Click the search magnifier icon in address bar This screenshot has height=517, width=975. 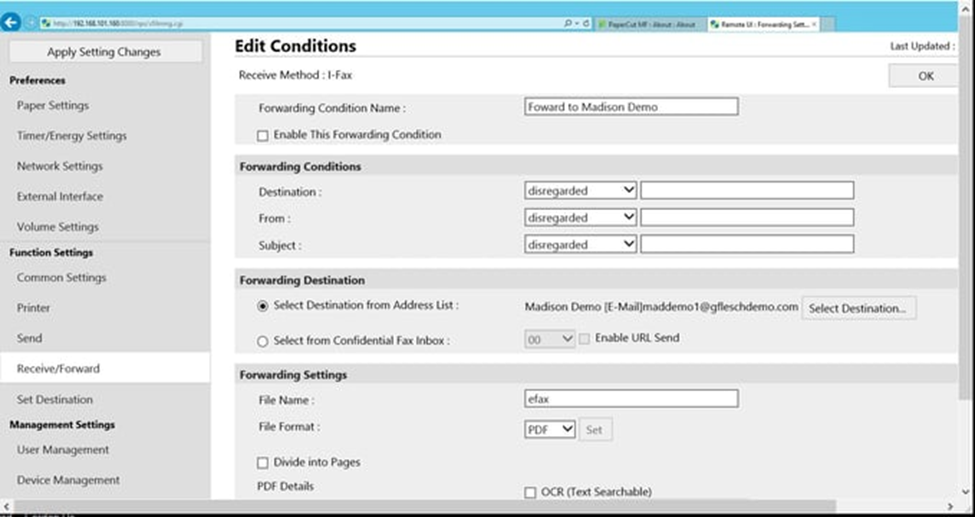(568, 23)
